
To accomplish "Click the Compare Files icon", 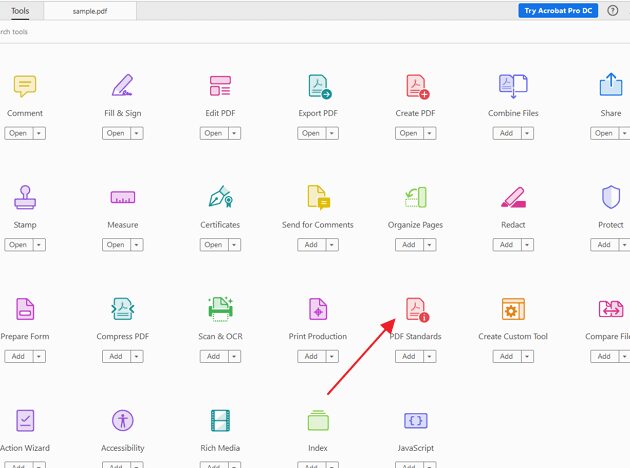I will coord(611,309).
